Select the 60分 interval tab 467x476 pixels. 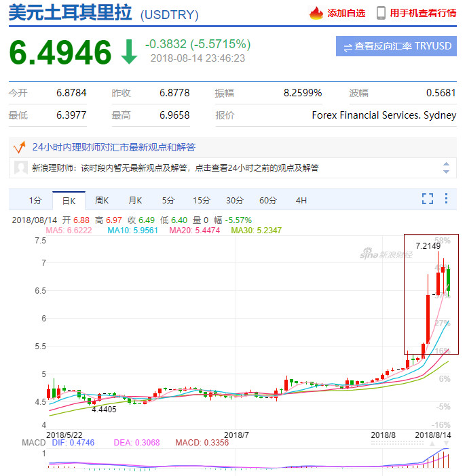pyautogui.click(x=268, y=200)
